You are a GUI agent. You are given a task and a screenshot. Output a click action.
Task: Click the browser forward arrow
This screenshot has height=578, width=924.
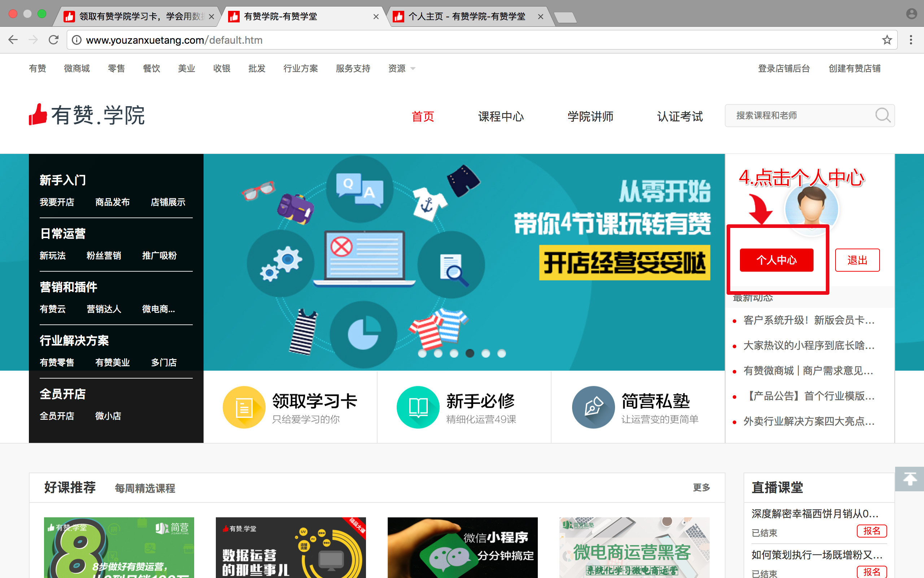[33, 40]
